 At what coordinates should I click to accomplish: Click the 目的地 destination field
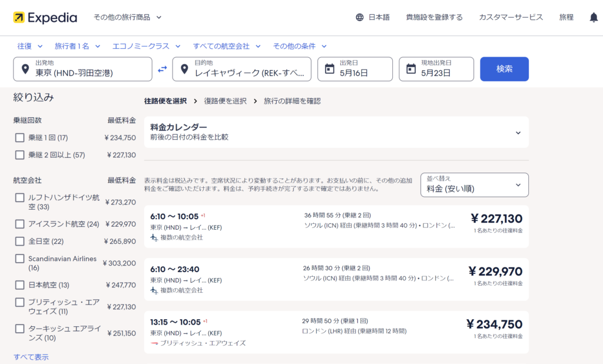[x=242, y=69]
